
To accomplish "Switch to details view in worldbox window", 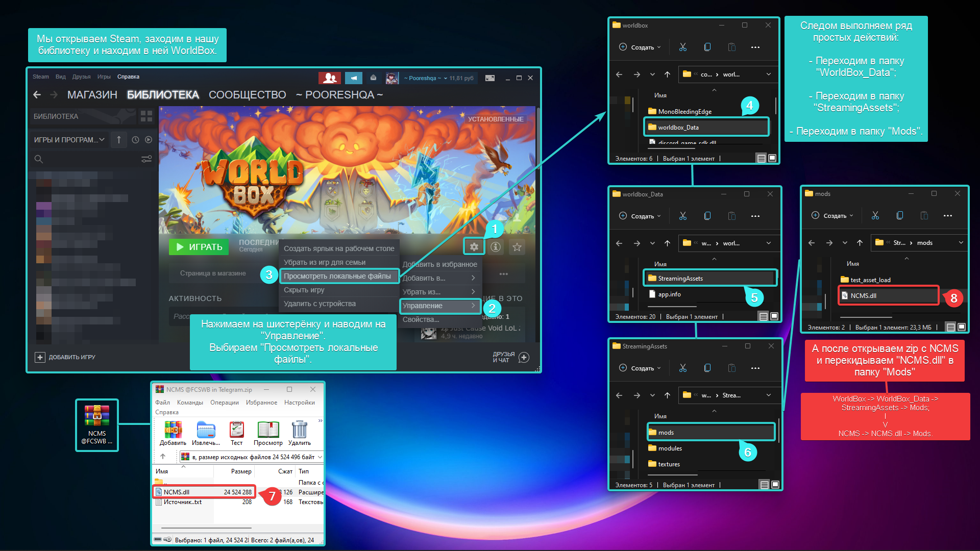I will tap(761, 158).
